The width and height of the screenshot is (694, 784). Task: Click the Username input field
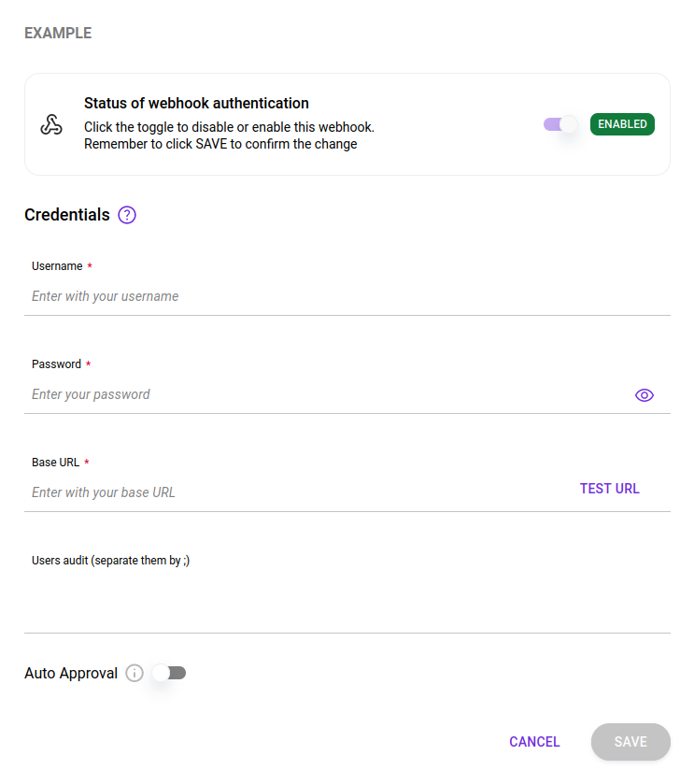[x=280, y=295]
